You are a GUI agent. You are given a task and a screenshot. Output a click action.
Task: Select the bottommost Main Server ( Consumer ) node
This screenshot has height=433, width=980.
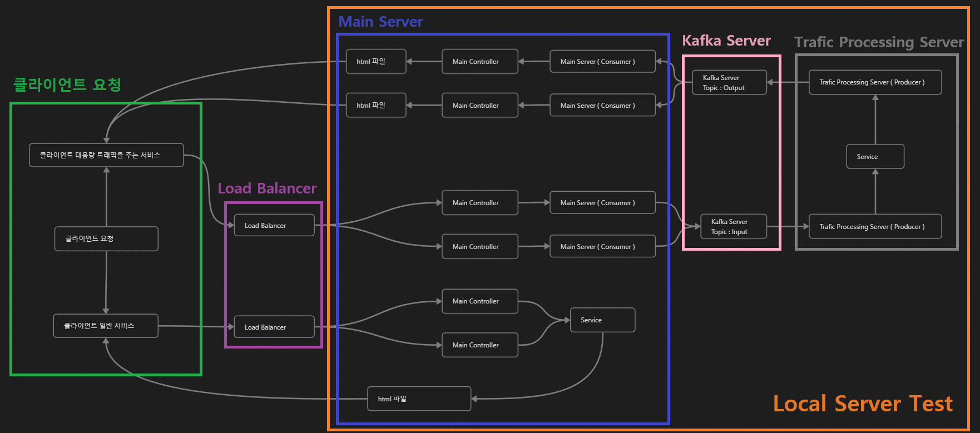(602, 246)
